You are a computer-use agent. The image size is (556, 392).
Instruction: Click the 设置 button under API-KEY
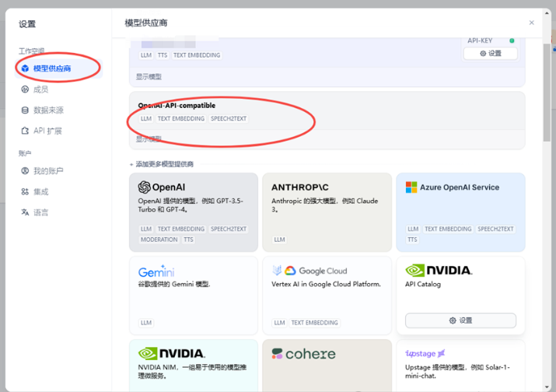pos(491,54)
